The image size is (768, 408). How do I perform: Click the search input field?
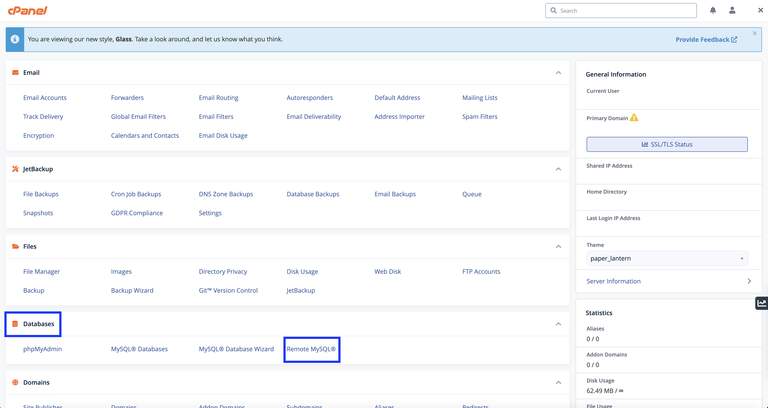coord(621,10)
